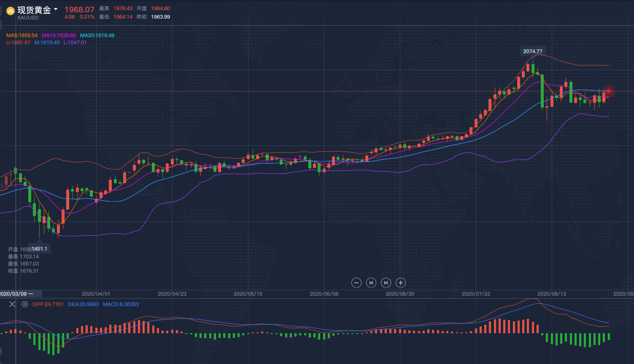
Task: Click the 2020/04/01 date axis label
Action: pos(96,294)
